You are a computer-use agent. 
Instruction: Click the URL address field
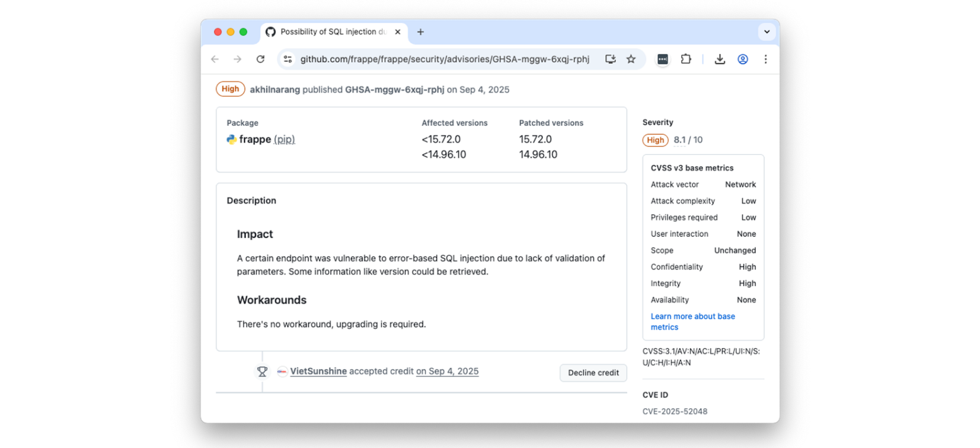click(444, 59)
